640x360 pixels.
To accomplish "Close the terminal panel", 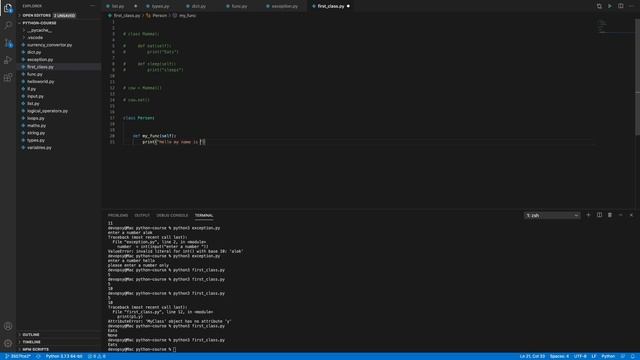I will [631, 215].
